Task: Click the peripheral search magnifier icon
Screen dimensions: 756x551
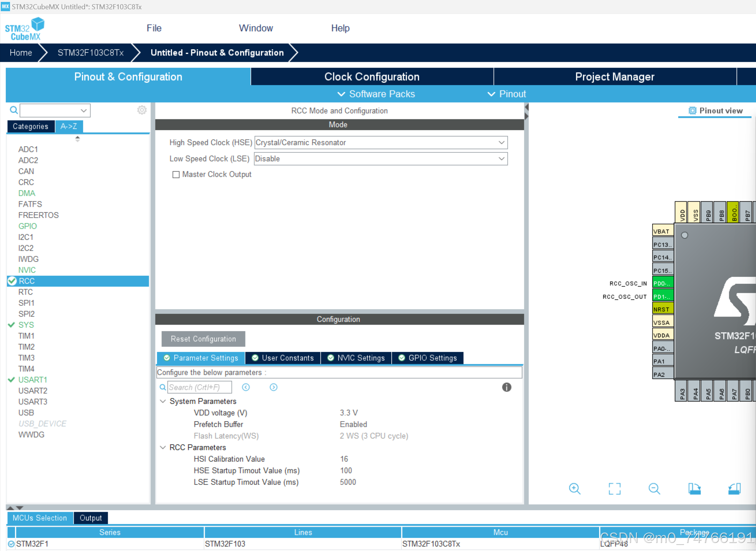Action: click(14, 111)
